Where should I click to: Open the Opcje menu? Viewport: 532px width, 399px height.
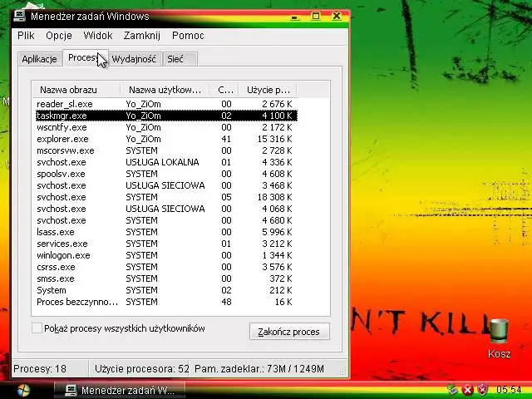[59, 35]
